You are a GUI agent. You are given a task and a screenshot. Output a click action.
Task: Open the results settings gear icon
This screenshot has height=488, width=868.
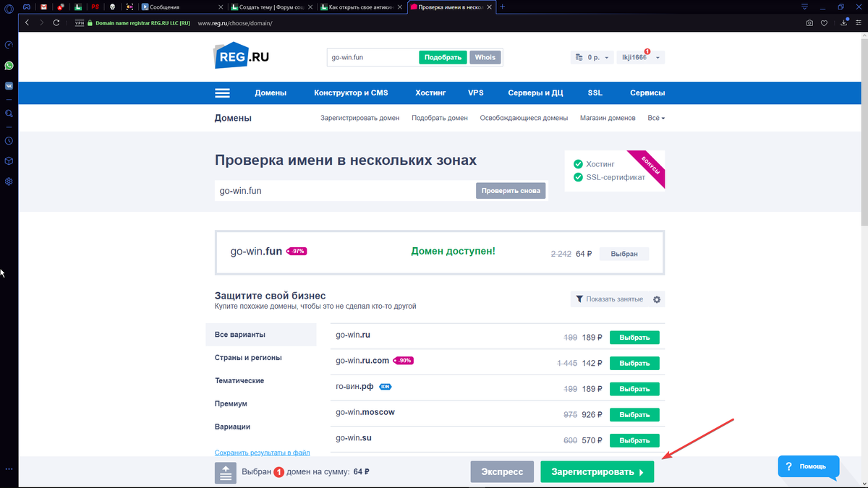(x=657, y=299)
